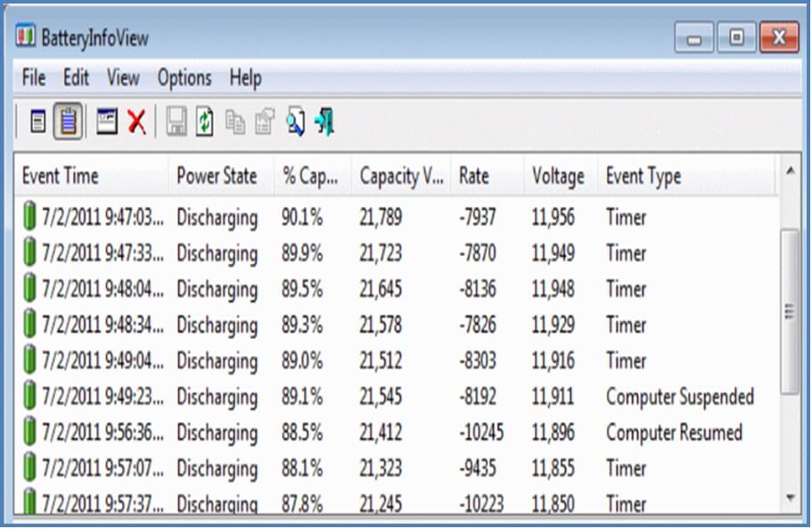Viewport: 812px width, 529px height.
Task: Click the Find magnifier icon
Action: pyautogui.click(x=295, y=121)
